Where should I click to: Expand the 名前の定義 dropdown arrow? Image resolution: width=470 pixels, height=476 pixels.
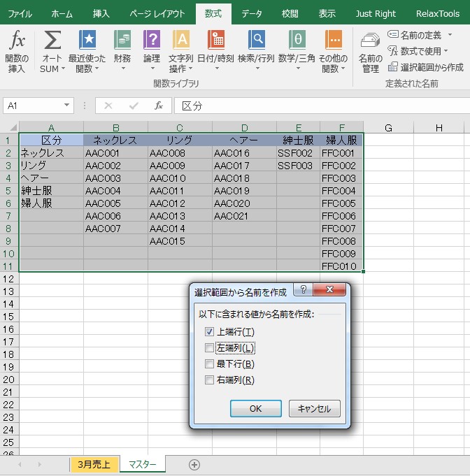pos(450,35)
